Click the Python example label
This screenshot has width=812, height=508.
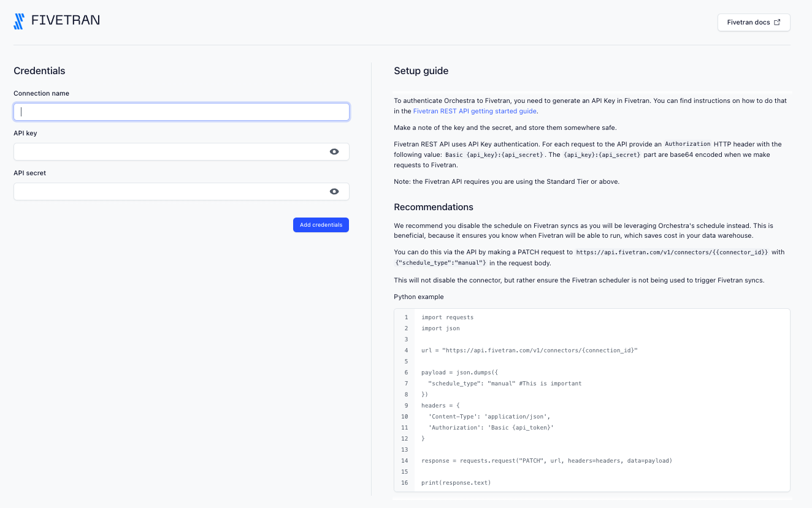(418, 297)
